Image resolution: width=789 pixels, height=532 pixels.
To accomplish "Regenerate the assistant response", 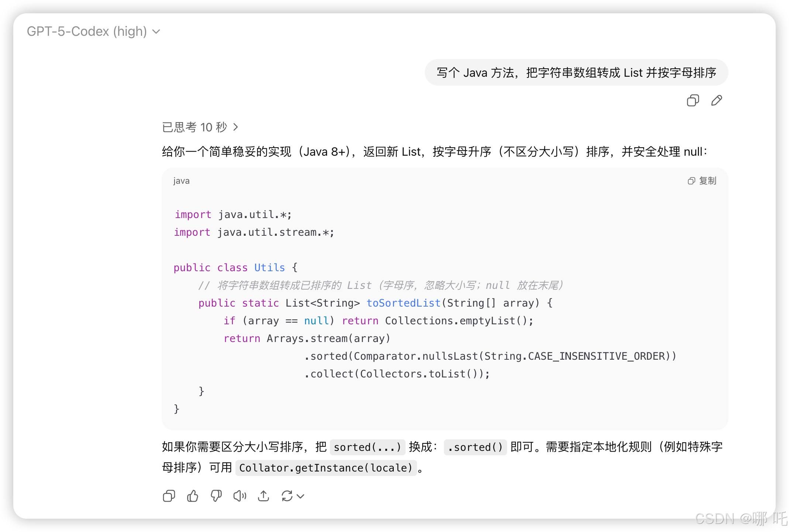I will pos(288,496).
